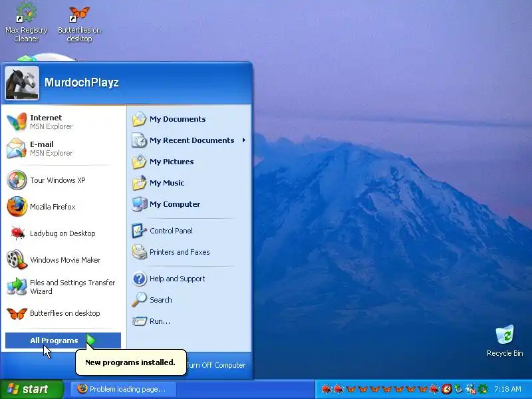Click ladybug tray icon beside the red clock
This screenshot has width=532, height=399.
pos(435,389)
